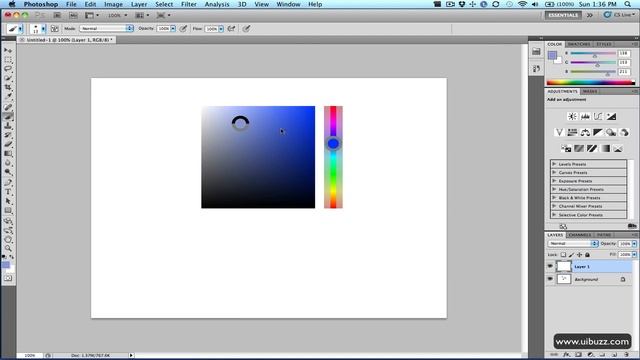Toggle lock all padlock icon
Image resolution: width=640 pixels, height=360 pixels.
[587, 255]
